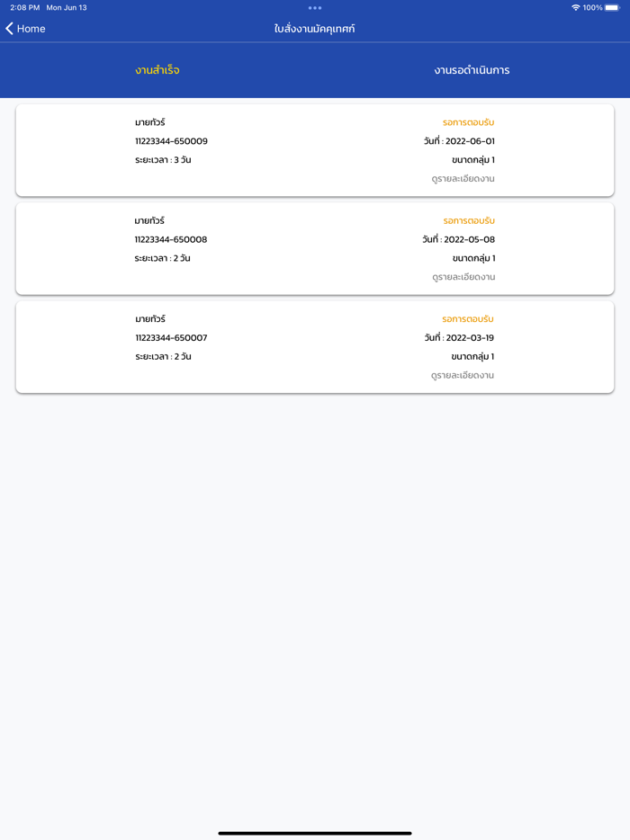Tap the title ใบสั่งงานมัคคุเทศก์
The width and height of the screenshot is (630, 840).
pos(315,28)
